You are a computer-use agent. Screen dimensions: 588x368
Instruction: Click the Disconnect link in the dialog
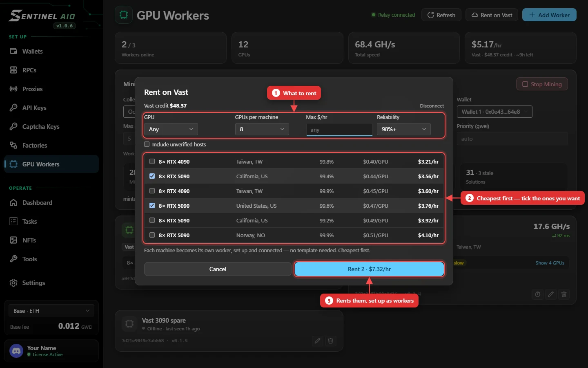pyautogui.click(x=432, y=106)
